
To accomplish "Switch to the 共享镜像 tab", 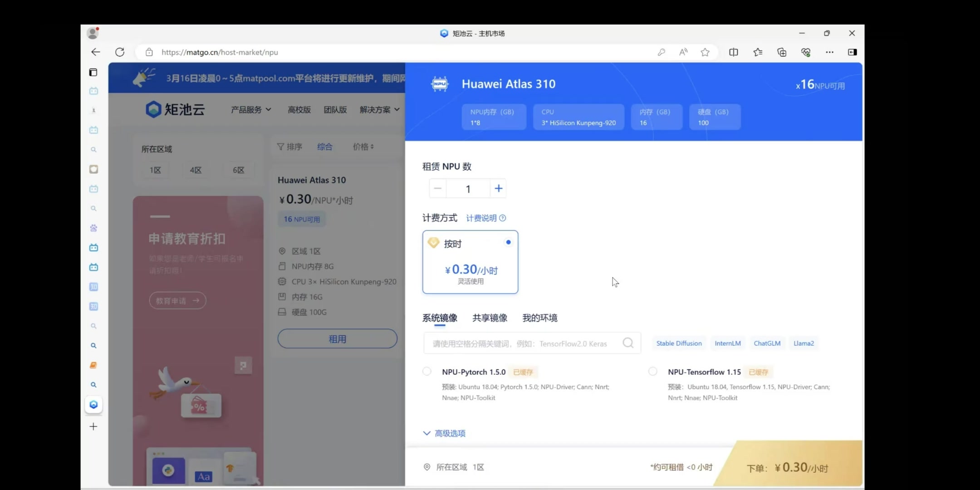I will (490, 318).
